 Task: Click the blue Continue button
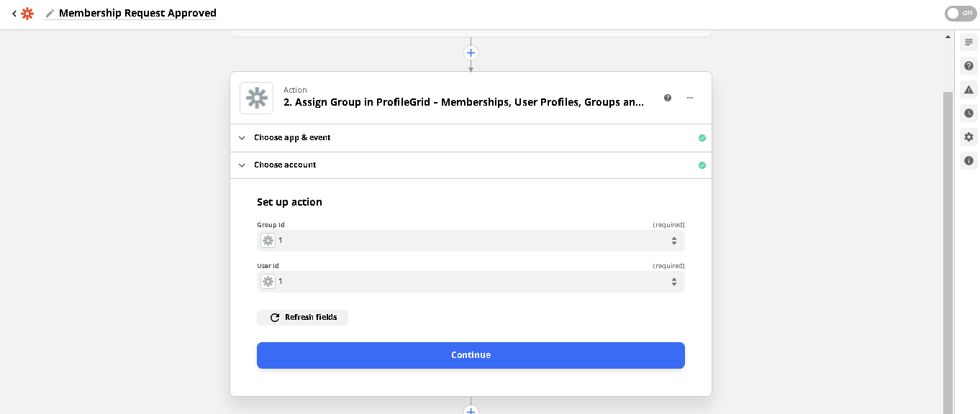click(x=471, y=355)
